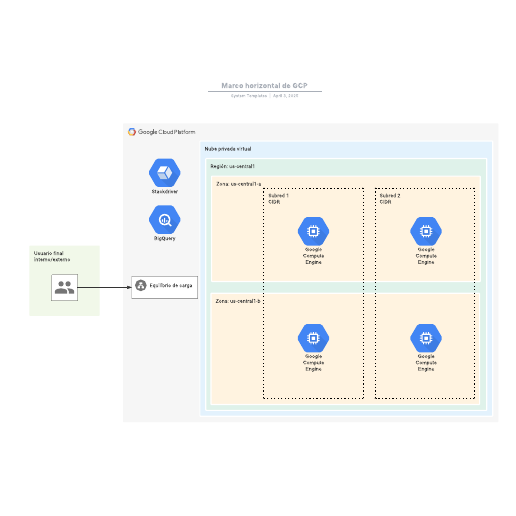
Task: Select the arrow from users to load balancer
Action: click(x=105, y=287)
